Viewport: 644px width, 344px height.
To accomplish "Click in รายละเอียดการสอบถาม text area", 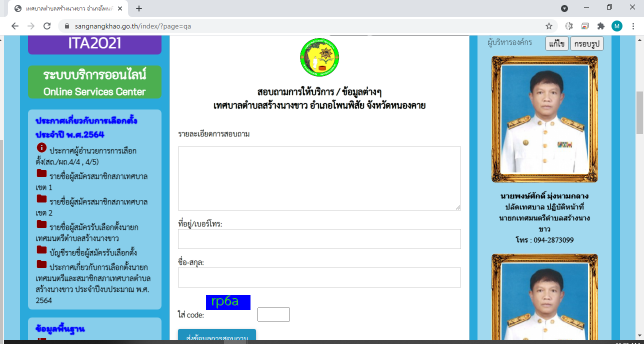I will (319, 178).
